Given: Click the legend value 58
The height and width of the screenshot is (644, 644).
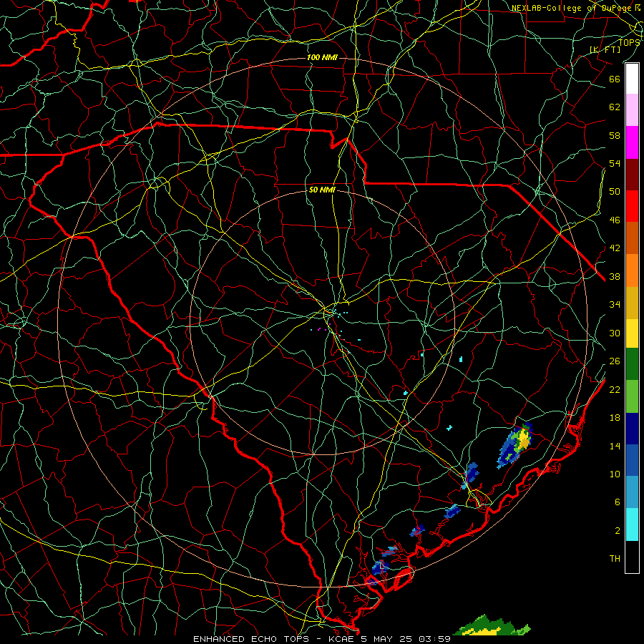Looking at the screenshot, I should tap(615, 135).
